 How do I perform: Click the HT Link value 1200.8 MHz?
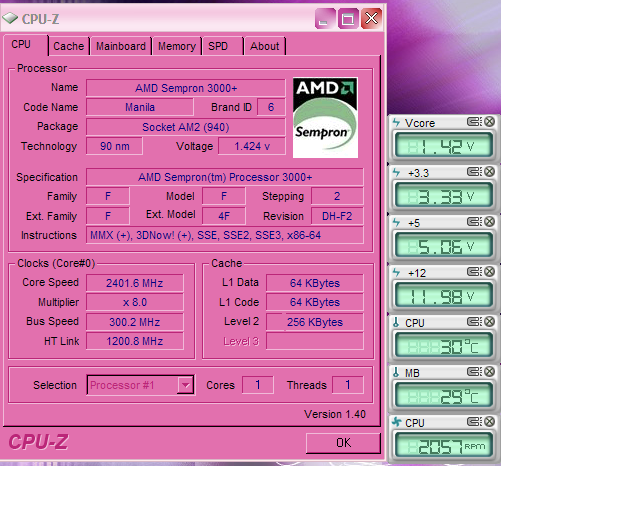pyautogui.click(x=135, y=341)
